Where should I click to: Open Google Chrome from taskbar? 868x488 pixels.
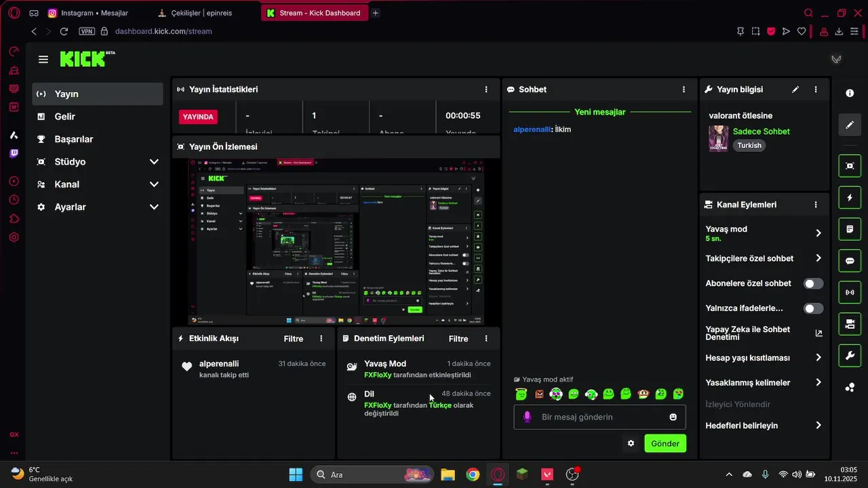coord(473,474)
